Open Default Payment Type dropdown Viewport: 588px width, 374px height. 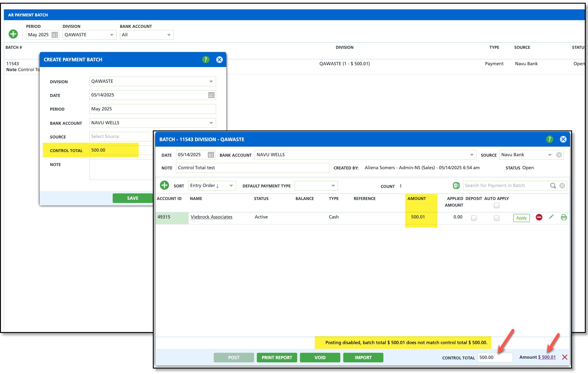coord(333,186)
